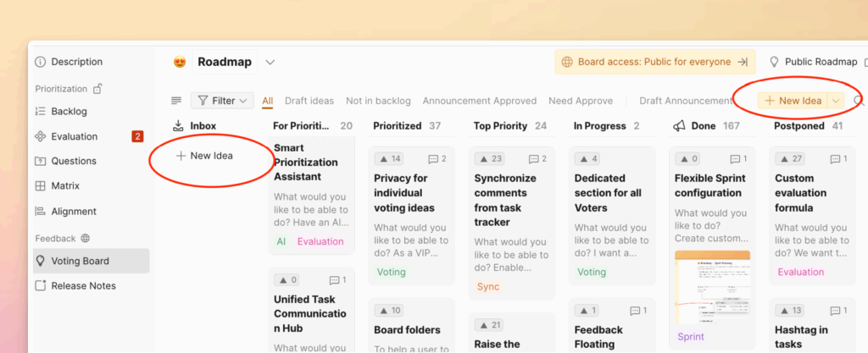Open the Flexible Sprint configuration thumbnail image
Viewport: 868px width, 353px height.
712,286
